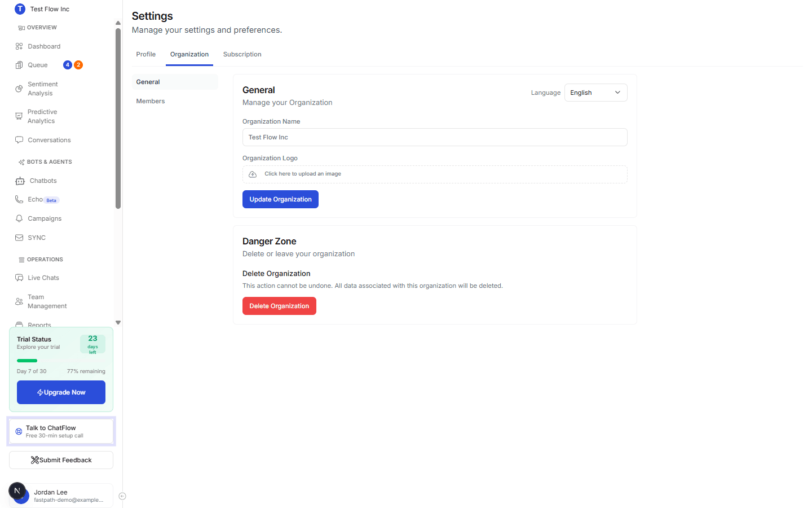Click the Queue clipboard icon

19,65
